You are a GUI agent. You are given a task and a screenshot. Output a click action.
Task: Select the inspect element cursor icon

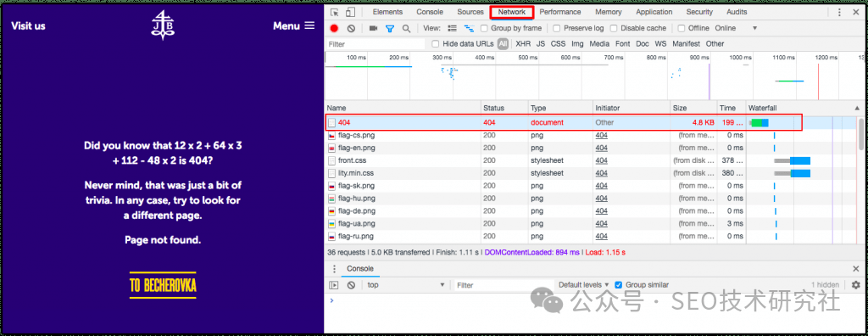click(334, 12)
